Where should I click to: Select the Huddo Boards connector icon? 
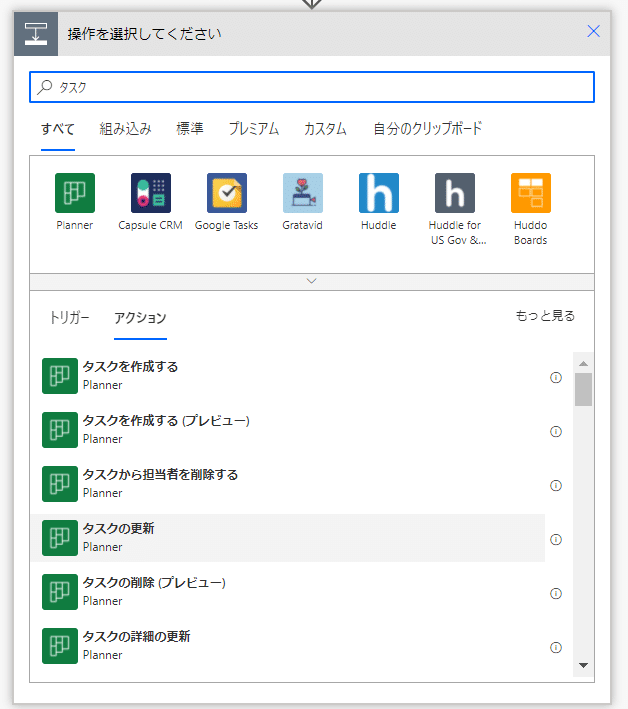[530, 193]
